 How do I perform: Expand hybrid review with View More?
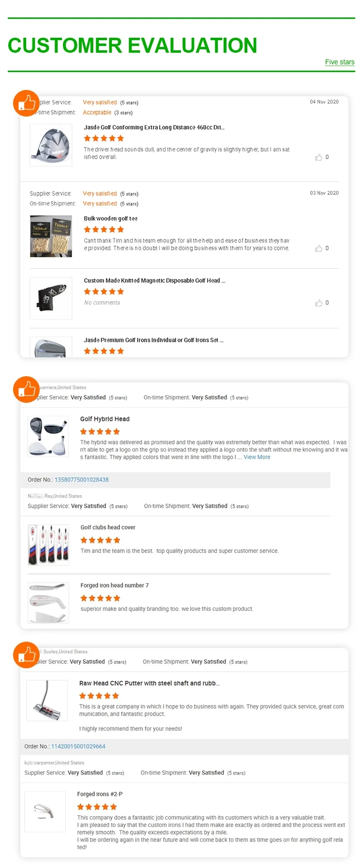point(257,457)
